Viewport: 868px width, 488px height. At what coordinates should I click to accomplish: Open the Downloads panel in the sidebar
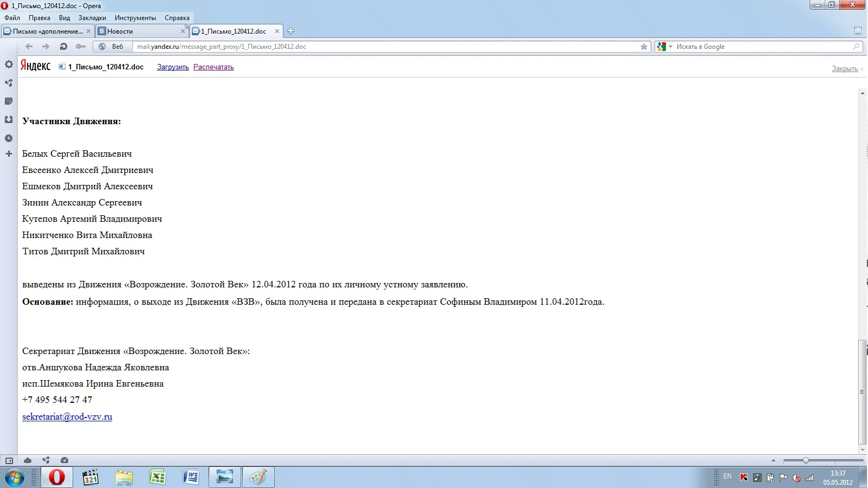[x=9, y=120]
